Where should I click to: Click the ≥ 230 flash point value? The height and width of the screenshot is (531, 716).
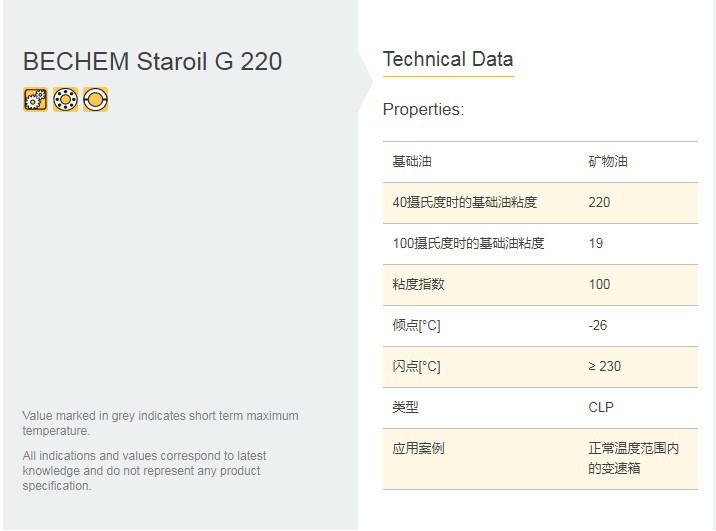pyautogui.click(x=604, y=366)
